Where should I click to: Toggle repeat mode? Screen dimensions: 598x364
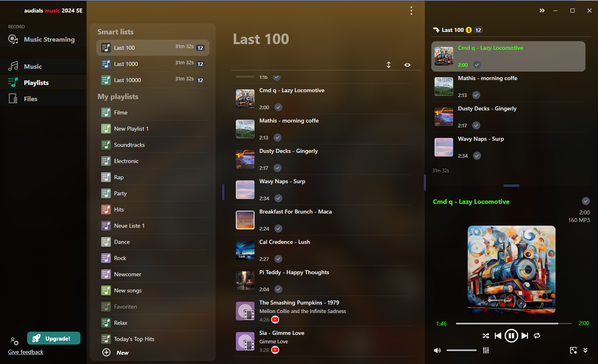pos(537,336)
